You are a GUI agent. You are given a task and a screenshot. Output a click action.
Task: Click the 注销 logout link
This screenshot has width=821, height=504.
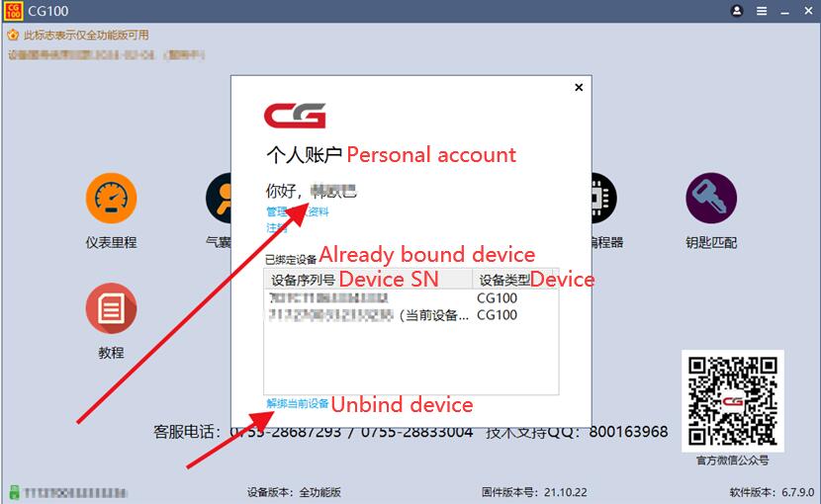pyautogui.click(x=276, y=227)
